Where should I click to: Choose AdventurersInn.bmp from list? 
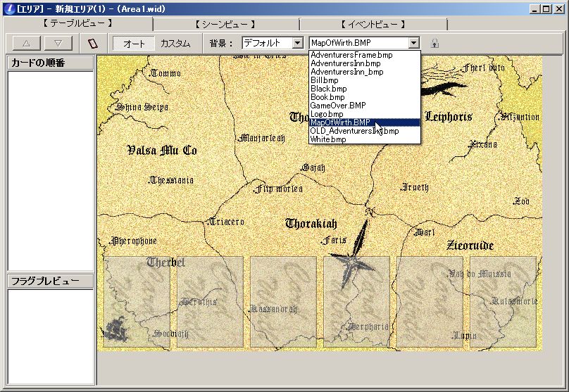pos(365,63)
